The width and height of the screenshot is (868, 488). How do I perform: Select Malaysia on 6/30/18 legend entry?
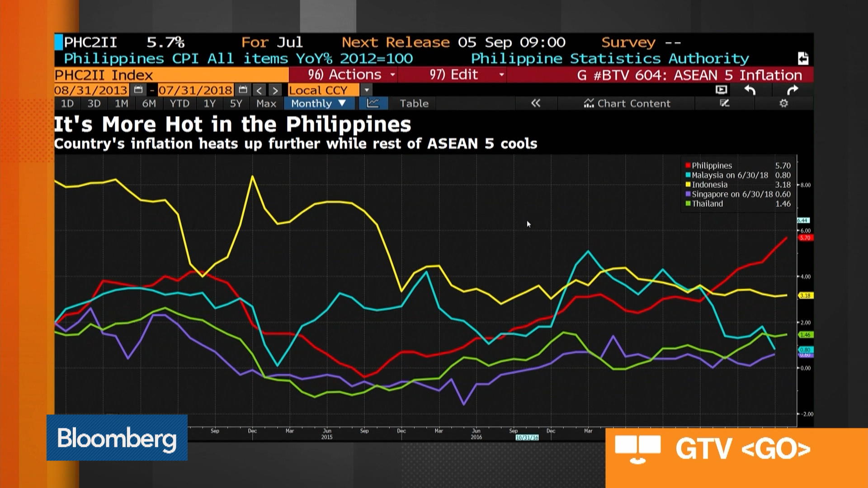(738, 175)
